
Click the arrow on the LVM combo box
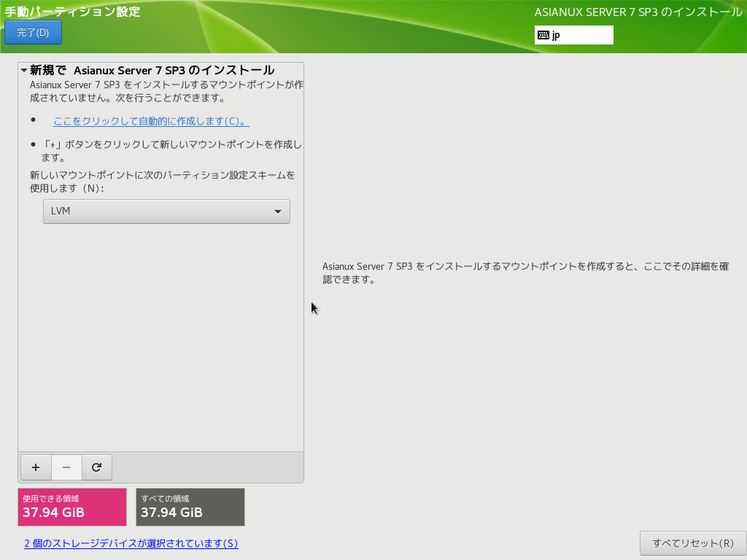[x=277, y=211]
